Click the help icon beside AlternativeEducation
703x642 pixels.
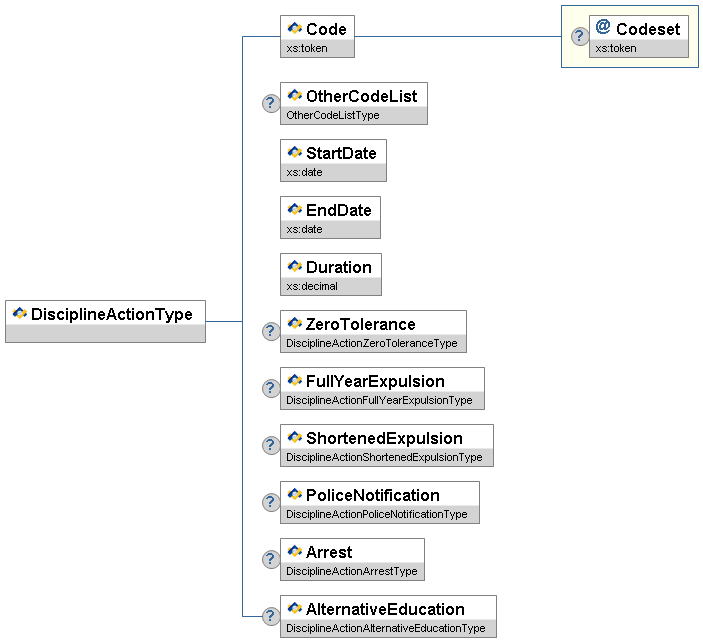coord(271,616)
